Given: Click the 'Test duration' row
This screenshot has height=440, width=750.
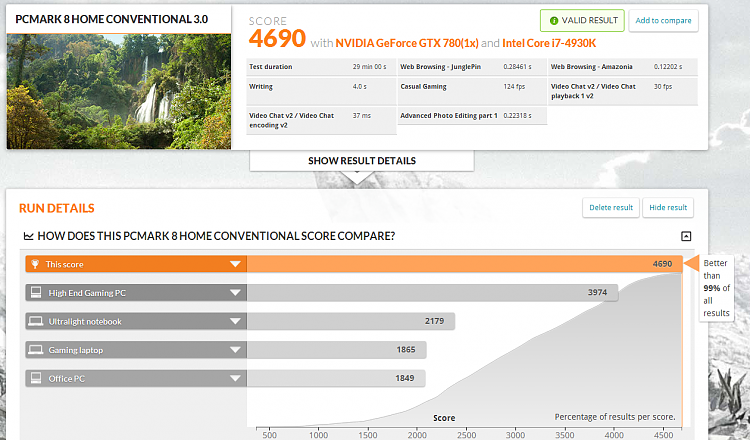Looking at the screenshot, I should (x=321, y=66).
